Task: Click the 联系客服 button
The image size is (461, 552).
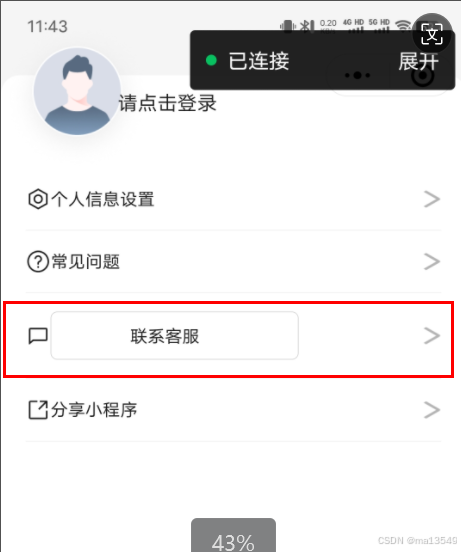Action: [175, 335]
